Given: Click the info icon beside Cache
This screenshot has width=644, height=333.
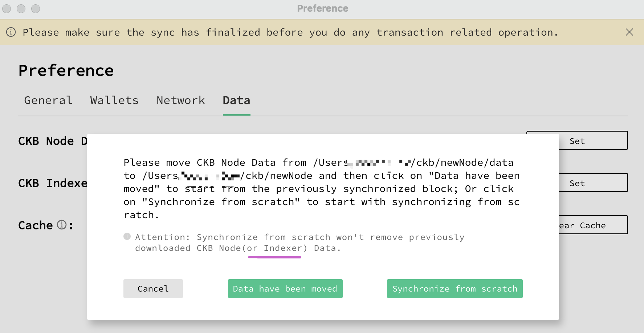Looking at the screenshot, I should coord(62,225).
